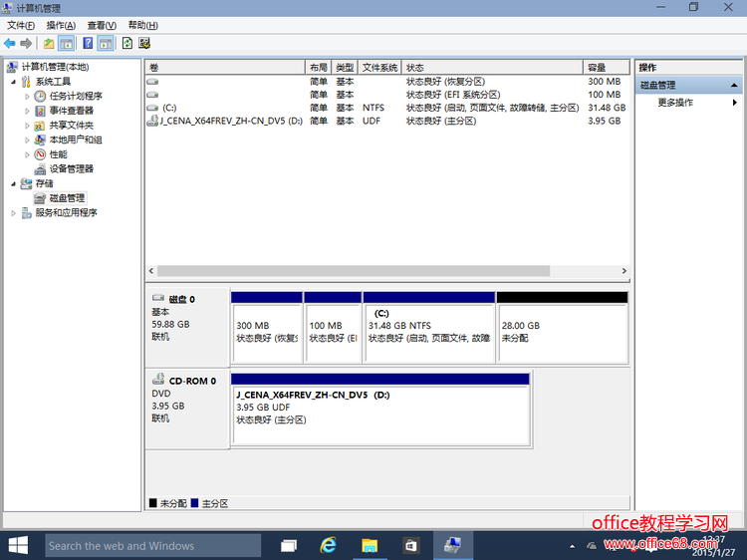
Task: Click the CD-ROM 0 label panel
Action: pos(187,409)
